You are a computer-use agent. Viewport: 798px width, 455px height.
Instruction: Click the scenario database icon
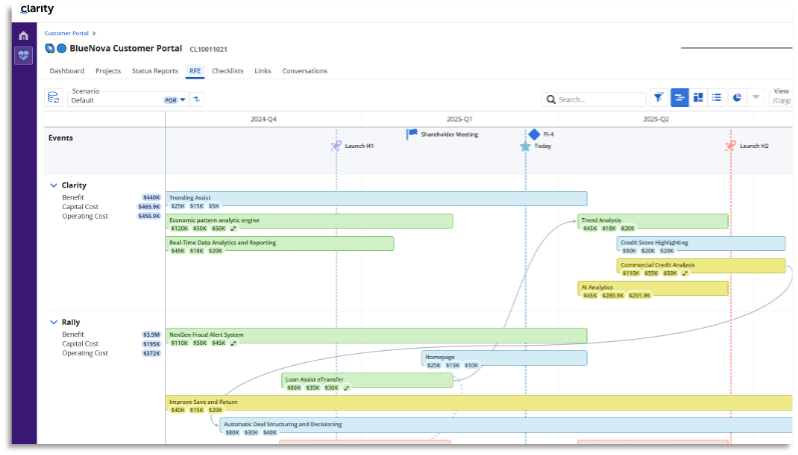click(x=53, y=97)
